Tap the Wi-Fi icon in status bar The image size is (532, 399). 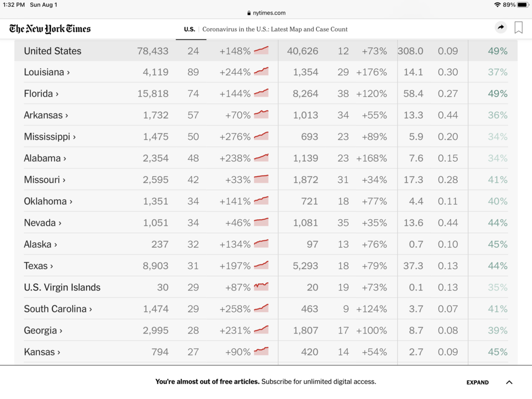498,5
